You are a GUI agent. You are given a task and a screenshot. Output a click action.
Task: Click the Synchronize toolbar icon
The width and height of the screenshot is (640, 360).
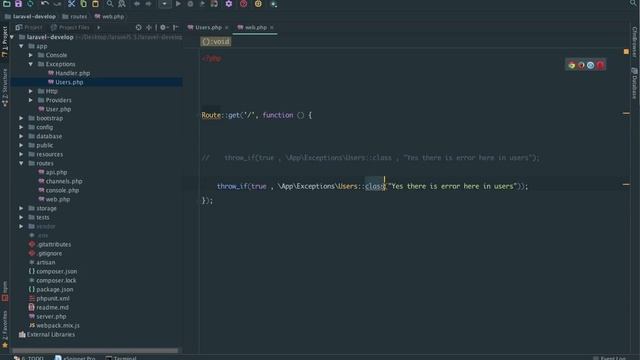[30, 4]
